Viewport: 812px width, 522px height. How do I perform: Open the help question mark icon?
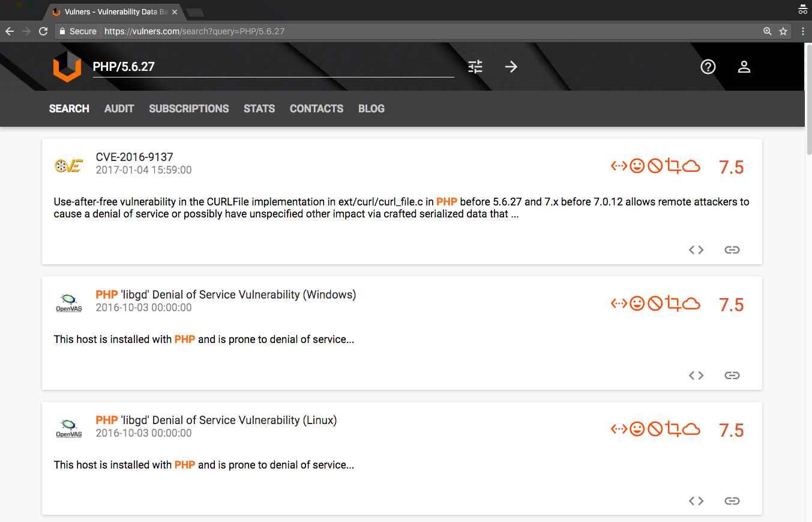(708, 67)
